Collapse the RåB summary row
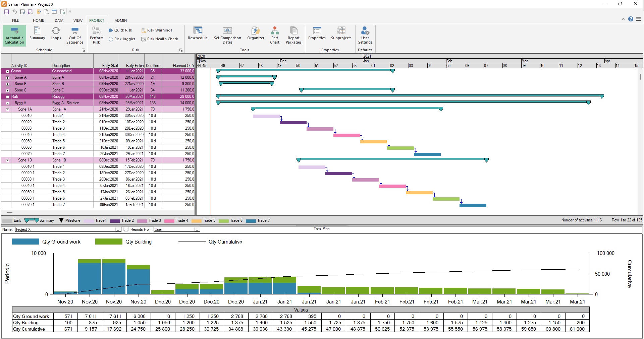Screen dimensions: 644x339 (x=7, y=97)
